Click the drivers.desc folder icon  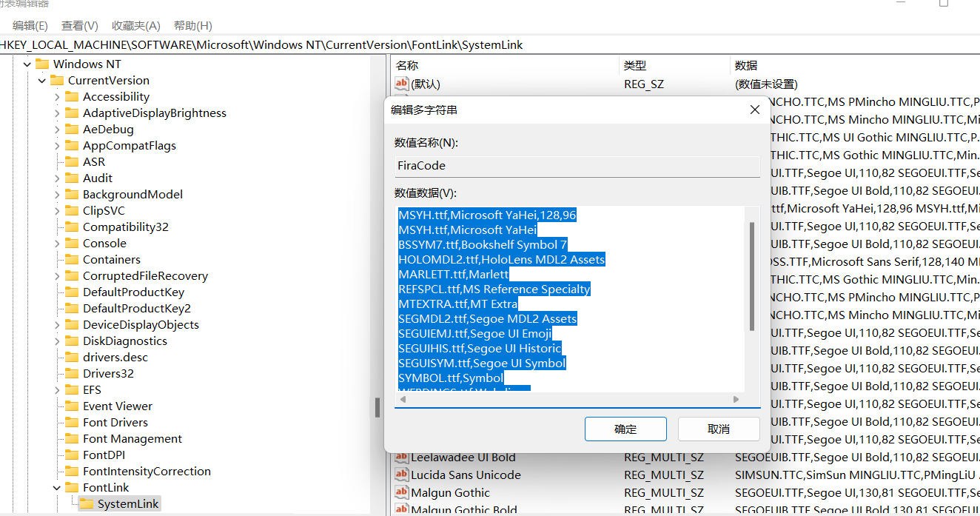(x=71, y=358)
